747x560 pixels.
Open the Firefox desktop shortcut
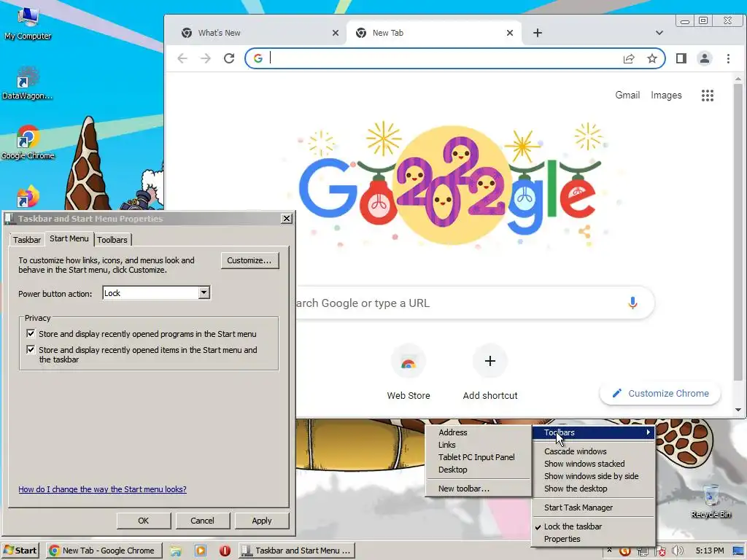[28, 196]
